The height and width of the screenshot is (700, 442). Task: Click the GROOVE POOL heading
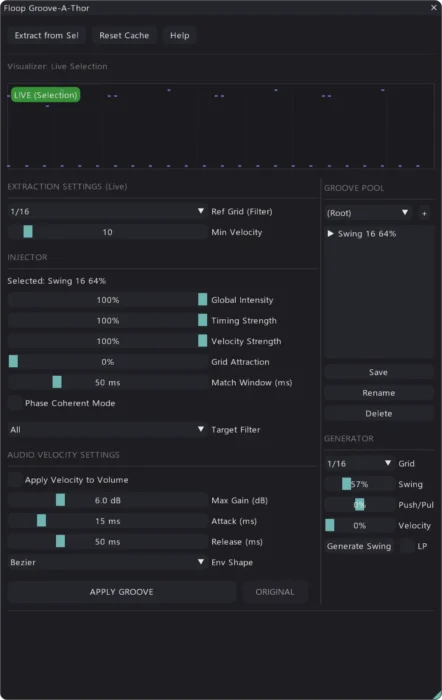[354, 188]
